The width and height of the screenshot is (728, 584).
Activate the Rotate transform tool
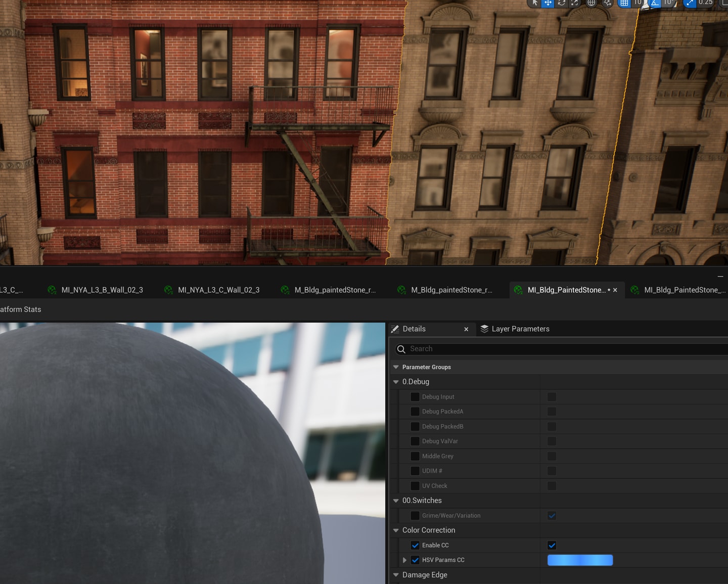point(561,3)
